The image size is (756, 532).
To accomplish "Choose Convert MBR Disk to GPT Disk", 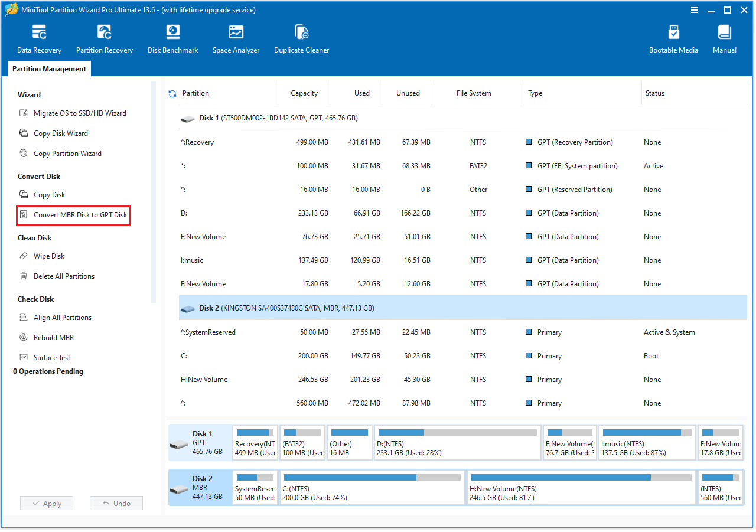I will [73, 215].
